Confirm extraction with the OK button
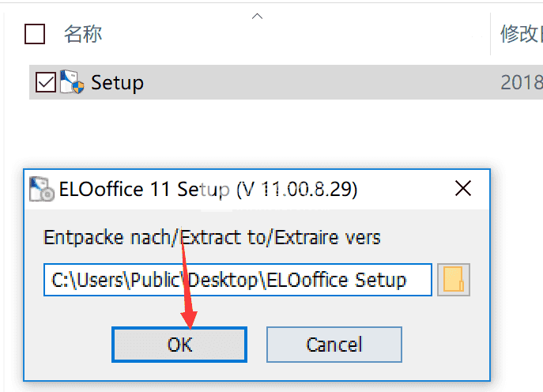This screenshot has width=543, height=392. point(179,345)
